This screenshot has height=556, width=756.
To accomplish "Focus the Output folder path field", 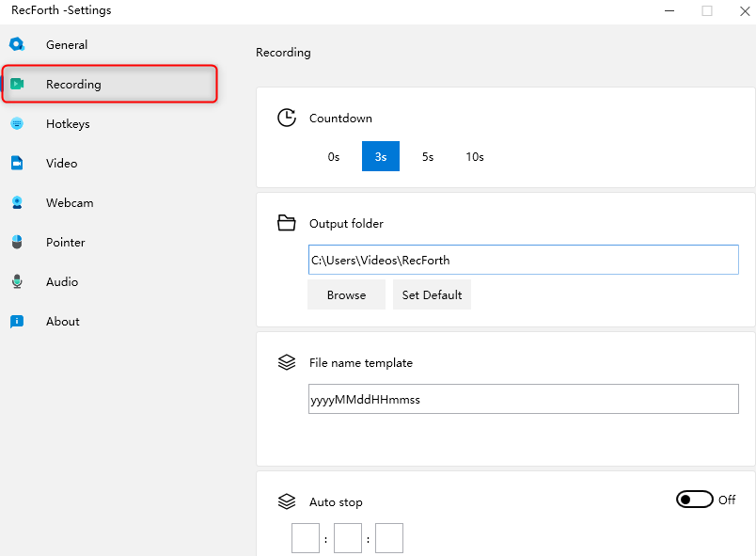I will click(x=524, y=260).
